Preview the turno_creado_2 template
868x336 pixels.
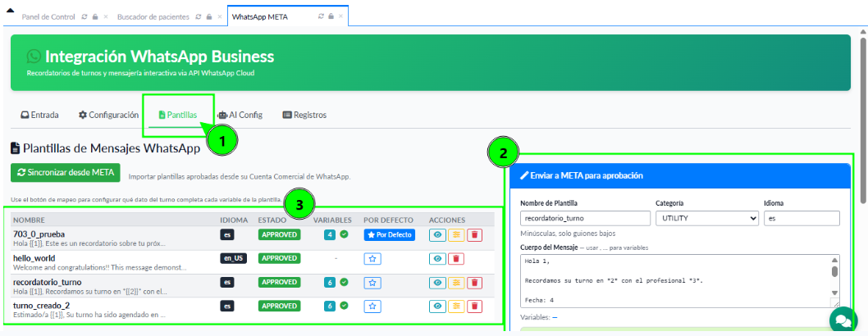pyautogui.click(x=437, y=306)
